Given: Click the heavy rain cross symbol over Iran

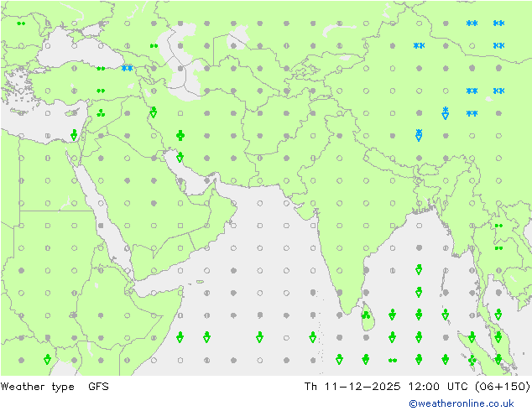Looking at the screenshot, I should point(180,136).
